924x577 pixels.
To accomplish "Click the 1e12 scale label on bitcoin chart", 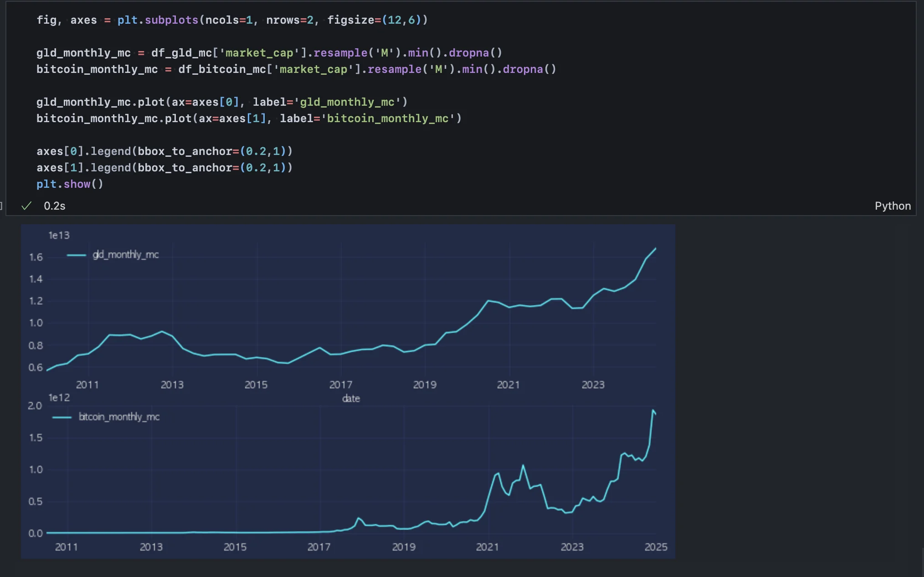I will point(59,398).
